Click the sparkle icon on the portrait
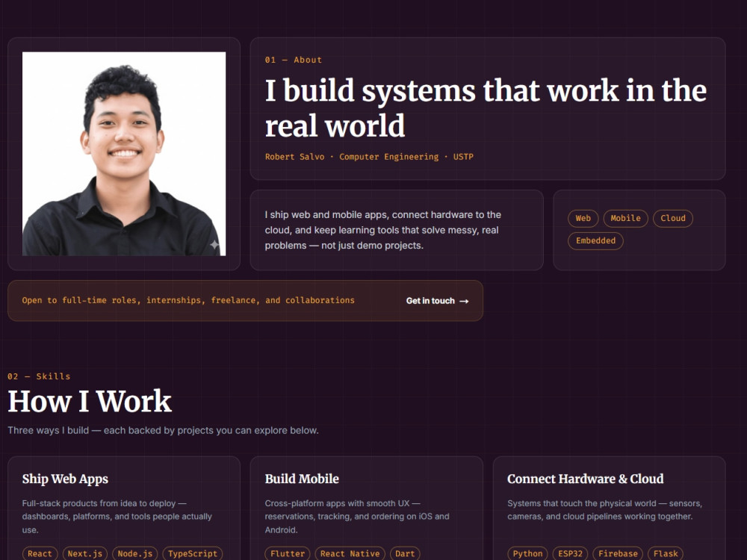The height and width of the screenshot is (560, 747). 214,245
